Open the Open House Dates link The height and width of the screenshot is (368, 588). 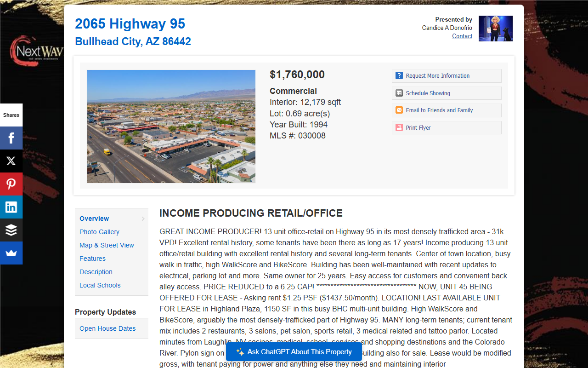pyautogui.click(x=107, y=328)
